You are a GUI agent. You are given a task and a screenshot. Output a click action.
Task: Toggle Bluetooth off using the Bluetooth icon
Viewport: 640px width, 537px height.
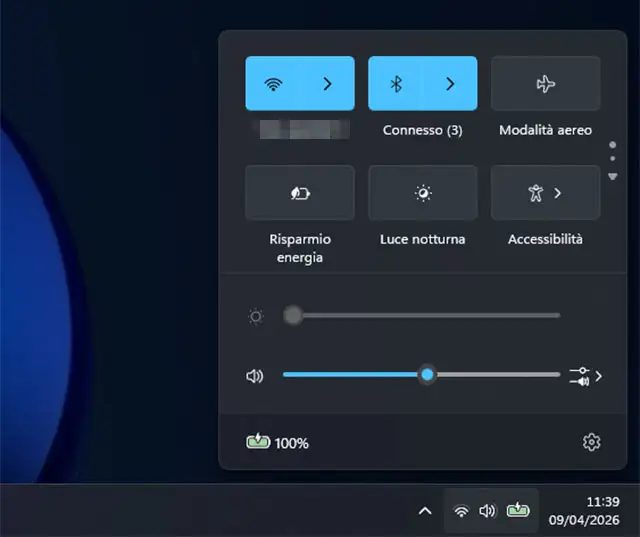[396, 84]
